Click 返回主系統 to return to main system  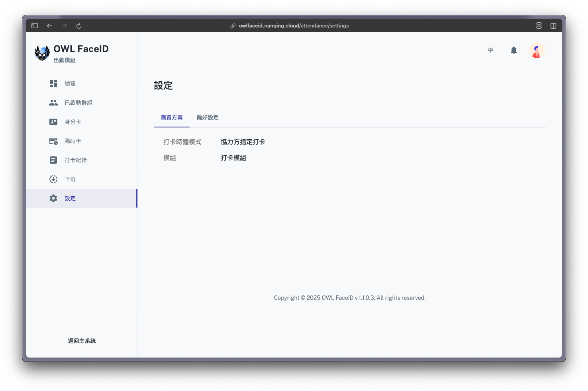pos(82,341)
